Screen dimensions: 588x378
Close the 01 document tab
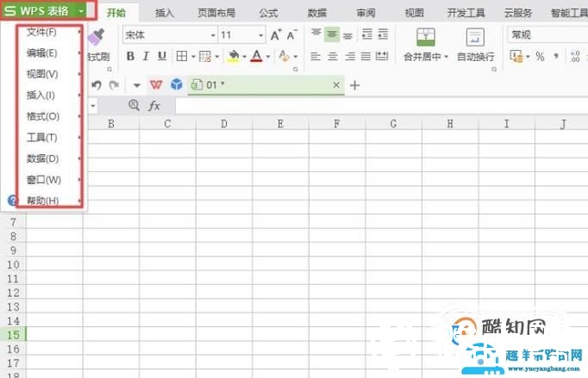pos(336,85)
